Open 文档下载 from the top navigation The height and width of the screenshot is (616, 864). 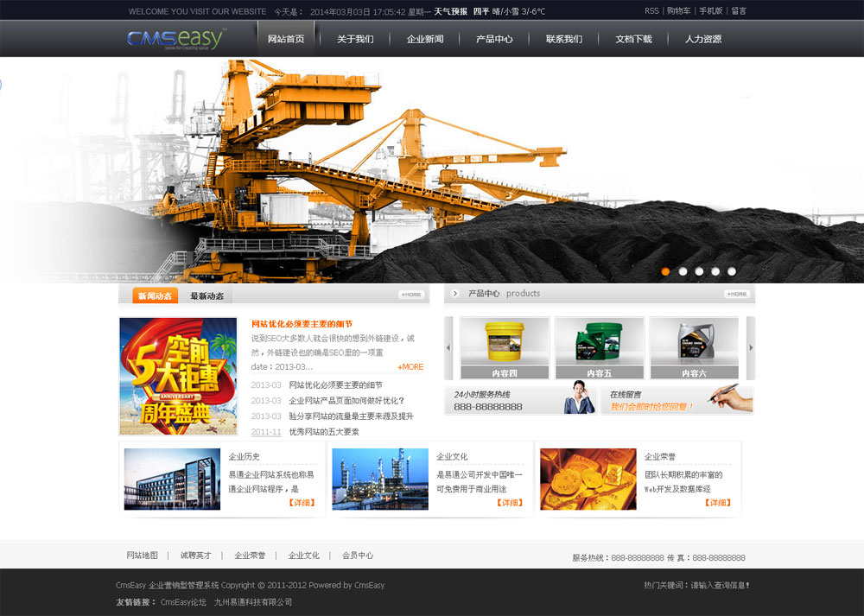click(634, 38)
